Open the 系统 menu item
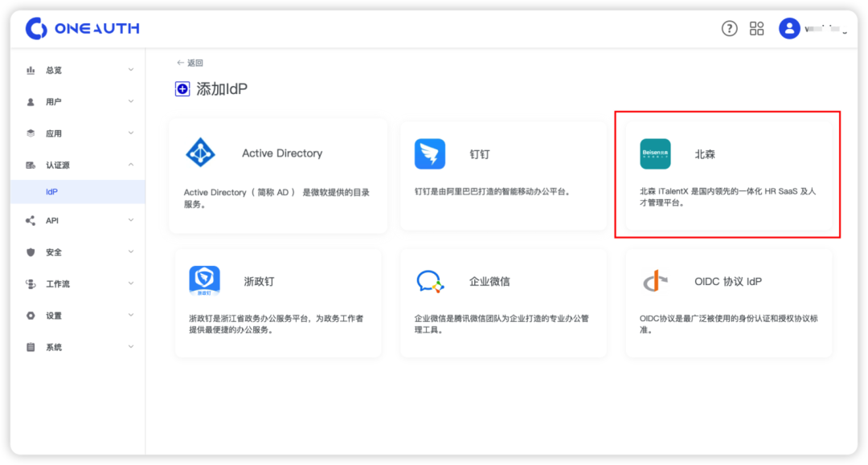The image size is (868, 465). click(78, 347)
